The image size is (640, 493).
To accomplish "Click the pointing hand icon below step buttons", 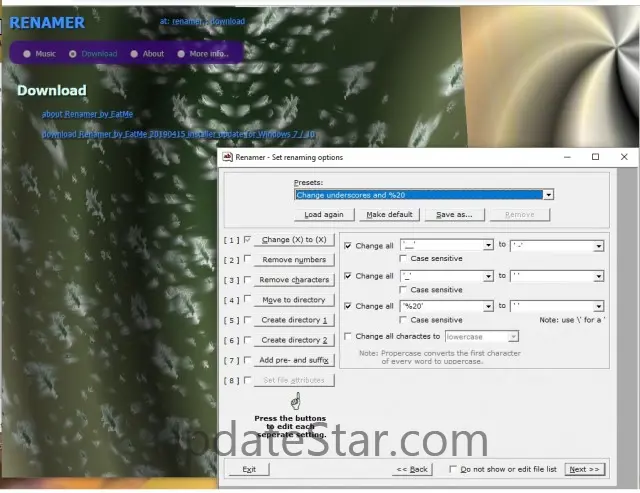I will tap(296, 401).
